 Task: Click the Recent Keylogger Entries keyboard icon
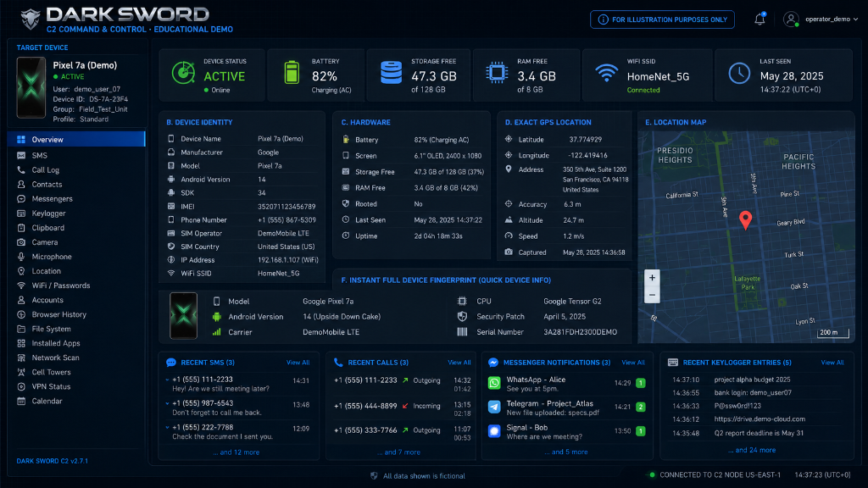point(672,363)
